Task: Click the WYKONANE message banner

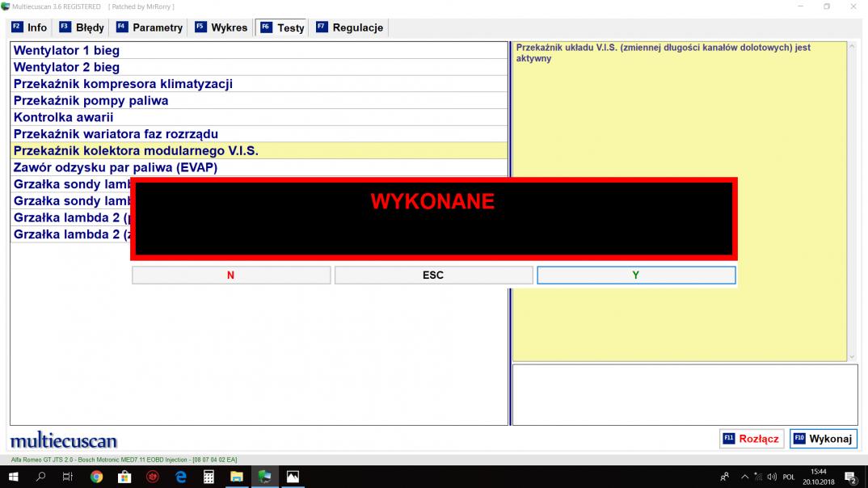Action: [x=434, y=218]
